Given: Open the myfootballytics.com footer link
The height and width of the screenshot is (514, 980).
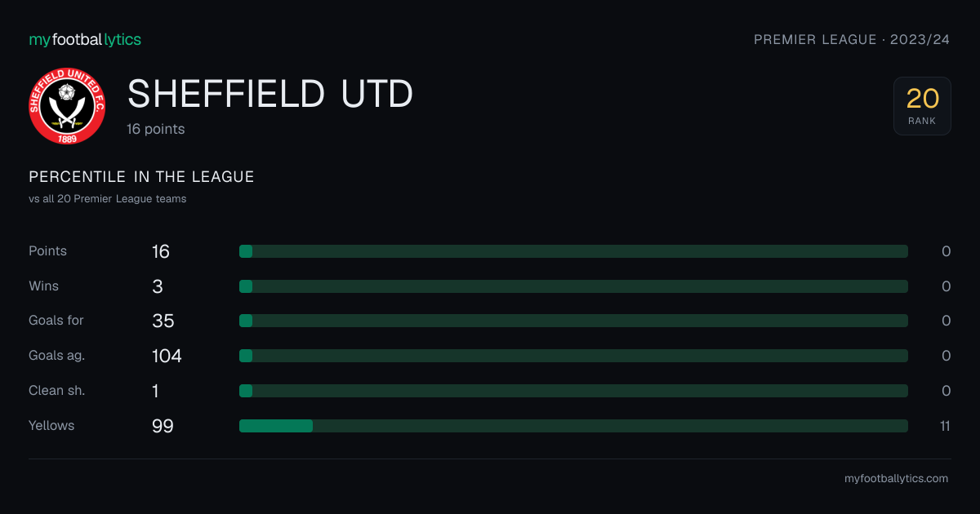Looking at the screenshot, I should click(x=896, y=479).
